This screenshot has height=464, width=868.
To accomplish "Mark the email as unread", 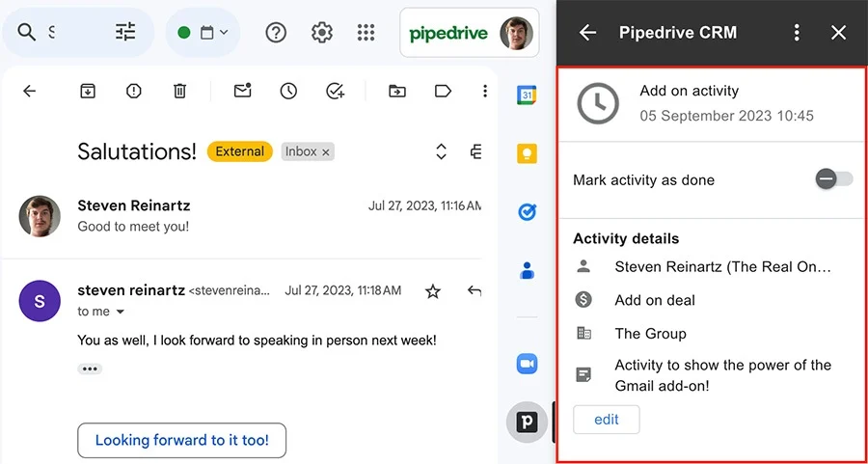I will (x=242, y=91).
